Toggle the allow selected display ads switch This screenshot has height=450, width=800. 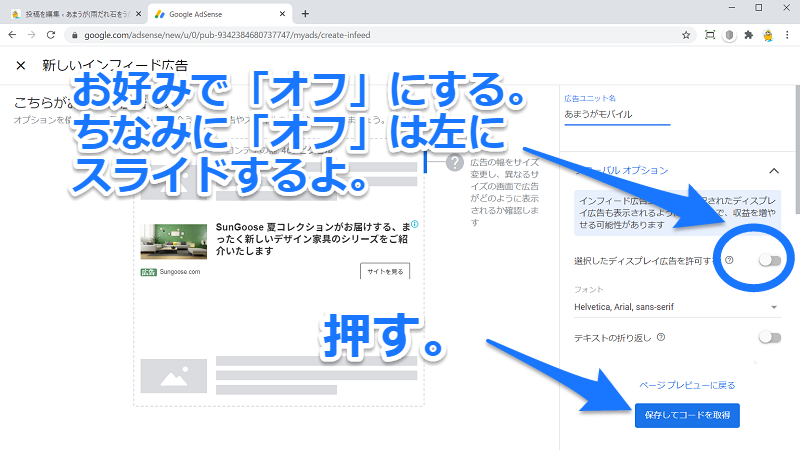pos(768,261)
